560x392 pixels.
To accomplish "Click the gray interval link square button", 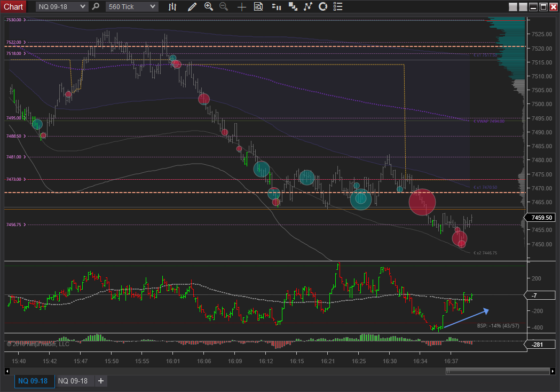I will tap(523, 7).
